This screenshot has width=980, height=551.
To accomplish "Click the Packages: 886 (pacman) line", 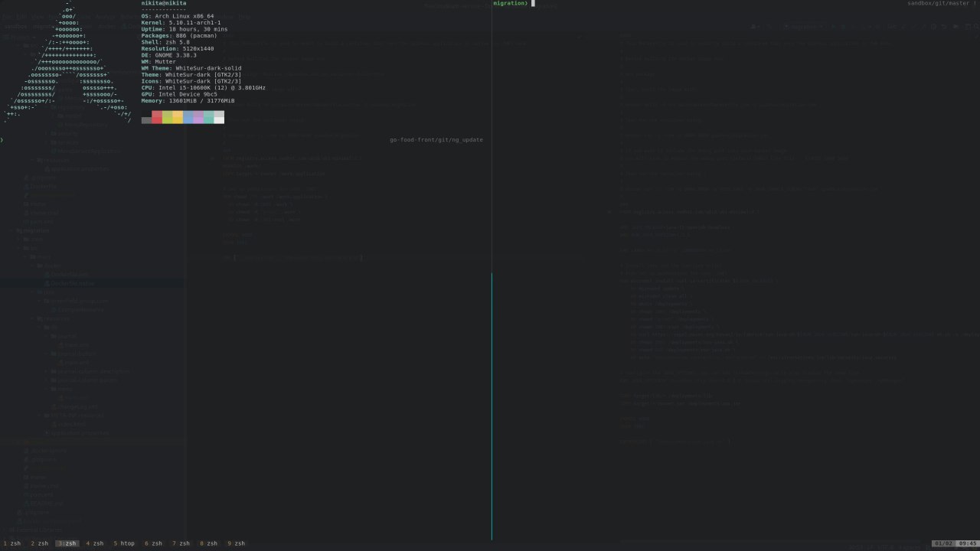I will point(179,36).
